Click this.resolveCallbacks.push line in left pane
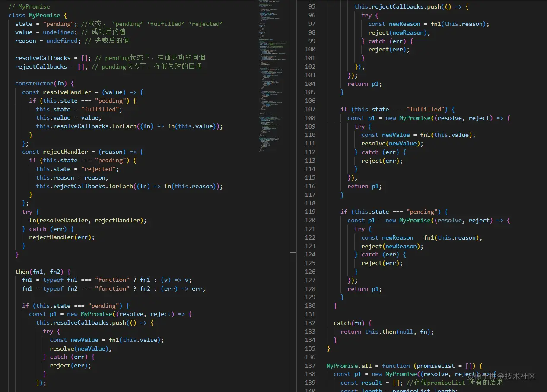Screen dimensions: 547x392 (x=95, y=322)
